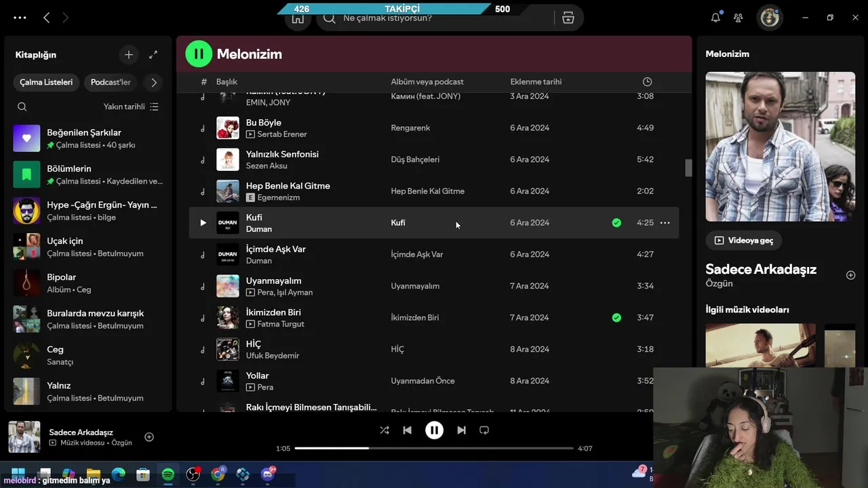Open Windows Start menu

[x=18, y=473]
